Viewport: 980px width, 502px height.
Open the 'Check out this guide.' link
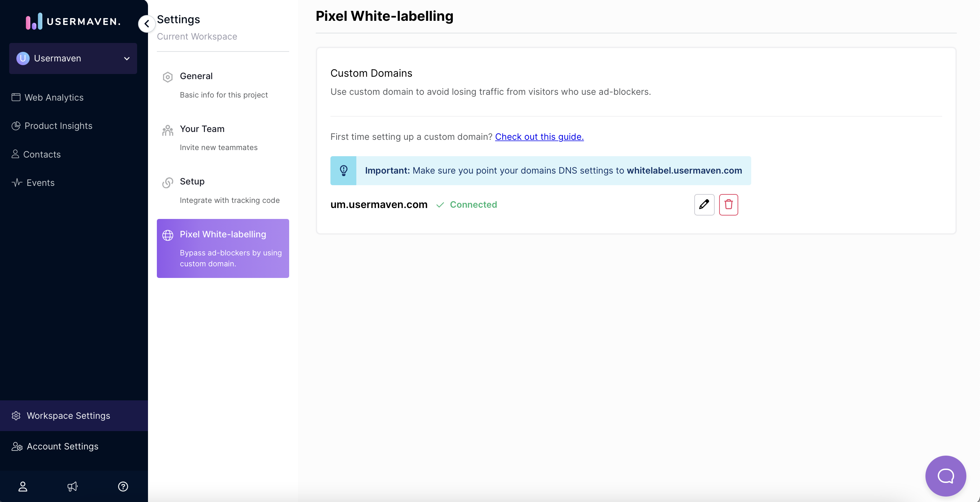point(539,137)
